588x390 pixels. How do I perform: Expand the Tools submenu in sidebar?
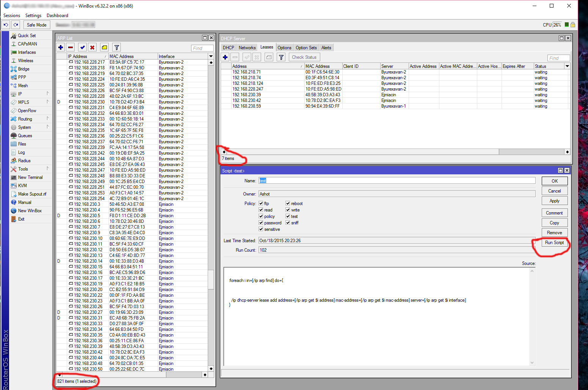48,168
